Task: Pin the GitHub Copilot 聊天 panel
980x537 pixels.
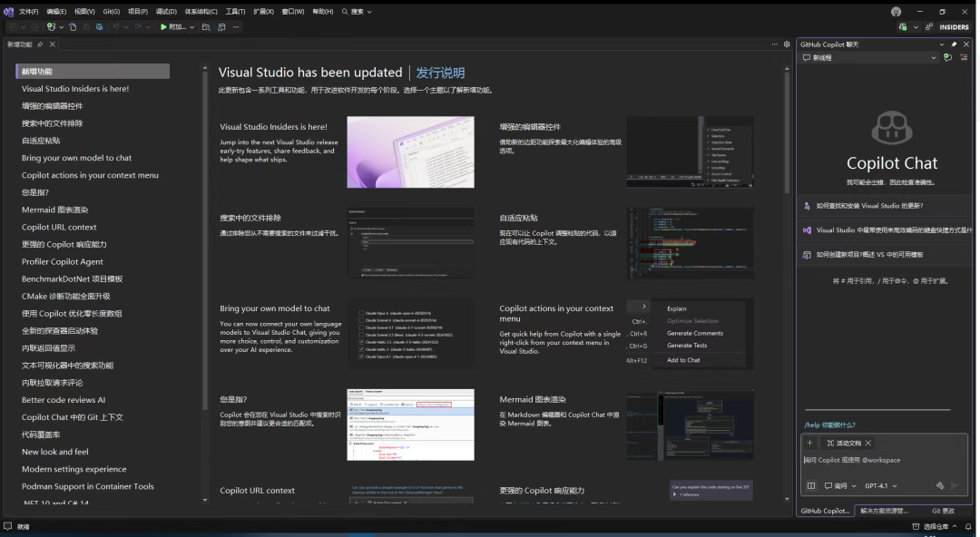Action: pos(955,44)
